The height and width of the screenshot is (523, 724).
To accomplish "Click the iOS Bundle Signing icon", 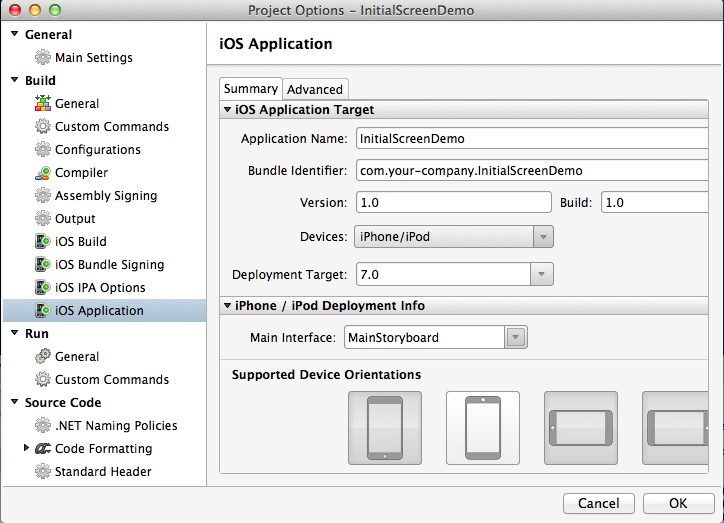I will [43, 265].
